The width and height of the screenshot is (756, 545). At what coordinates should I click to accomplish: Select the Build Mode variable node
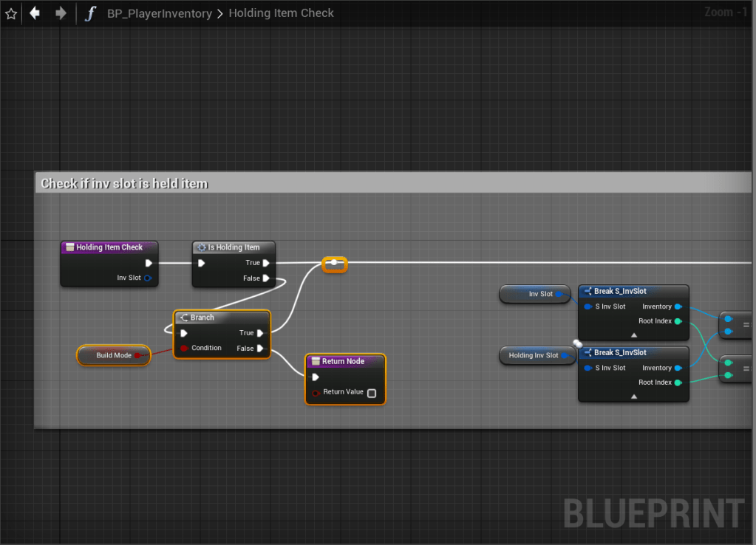114,356
